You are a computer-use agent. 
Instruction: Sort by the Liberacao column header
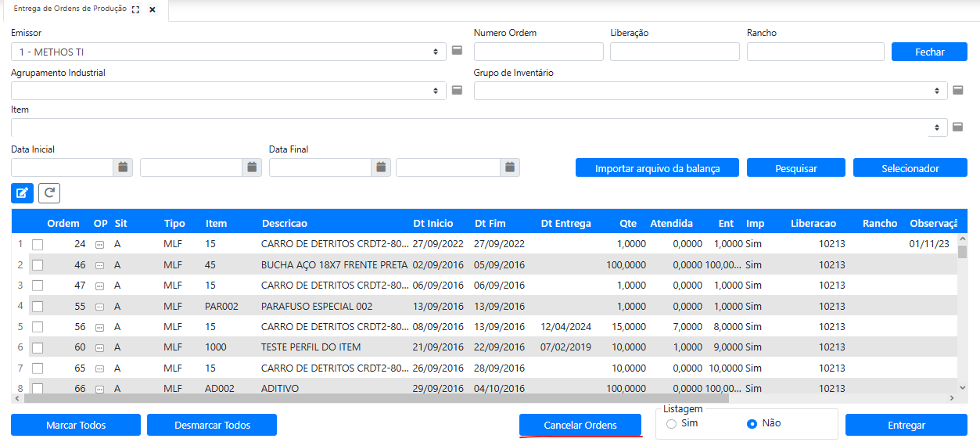[813, 223]
